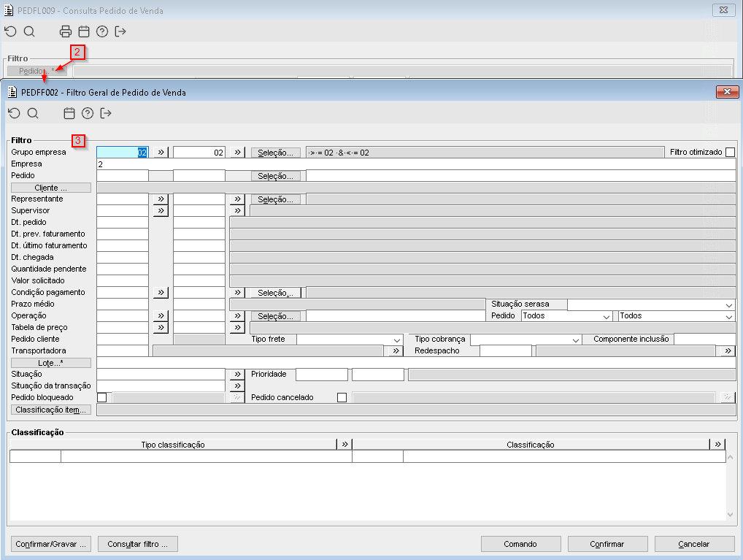
Task: Click lookup arrow for Transportadora
Action: click(x=396, y=351)
